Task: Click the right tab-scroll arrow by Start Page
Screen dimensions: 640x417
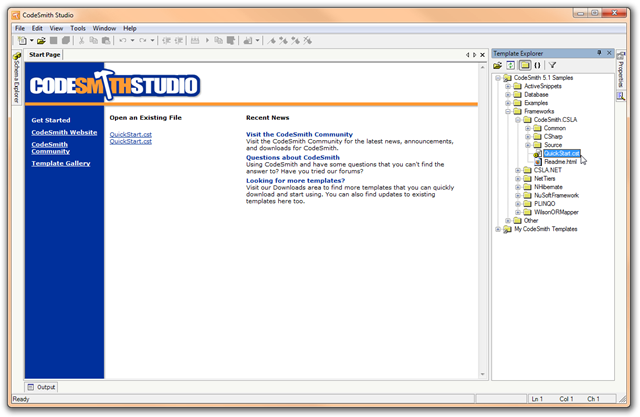Action: click(x=474, y=55)
